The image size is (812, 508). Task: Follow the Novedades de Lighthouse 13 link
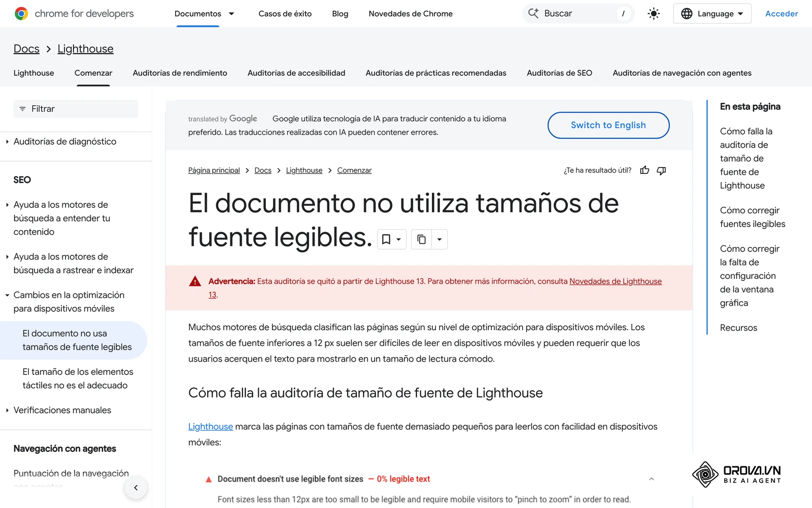tap(616, 281)
